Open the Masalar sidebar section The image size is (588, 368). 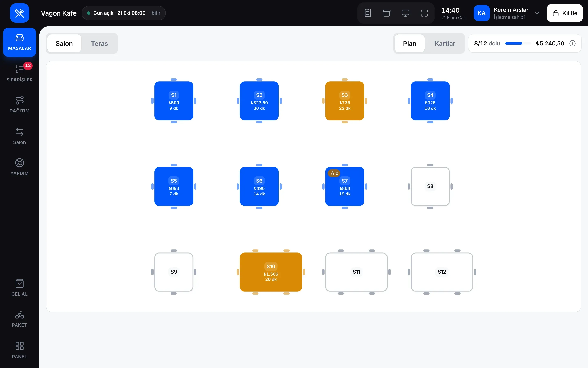tap(19, 42)
